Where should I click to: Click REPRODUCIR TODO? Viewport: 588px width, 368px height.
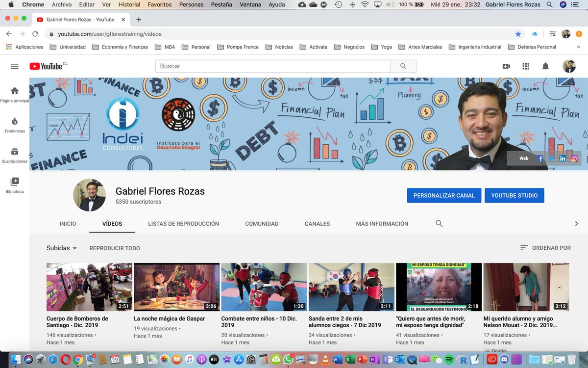(x=115, y=248)
